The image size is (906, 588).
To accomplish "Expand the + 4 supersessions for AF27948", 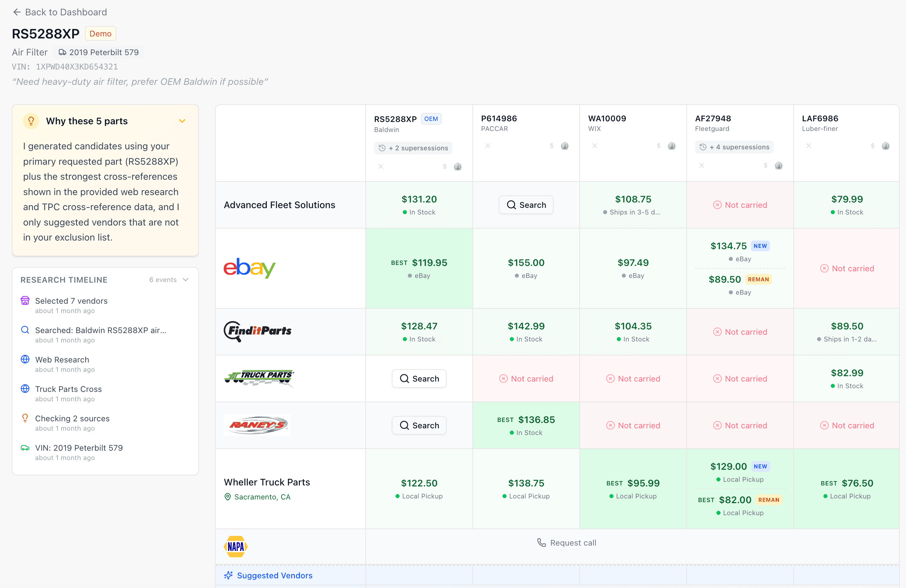I will point(734,147).
